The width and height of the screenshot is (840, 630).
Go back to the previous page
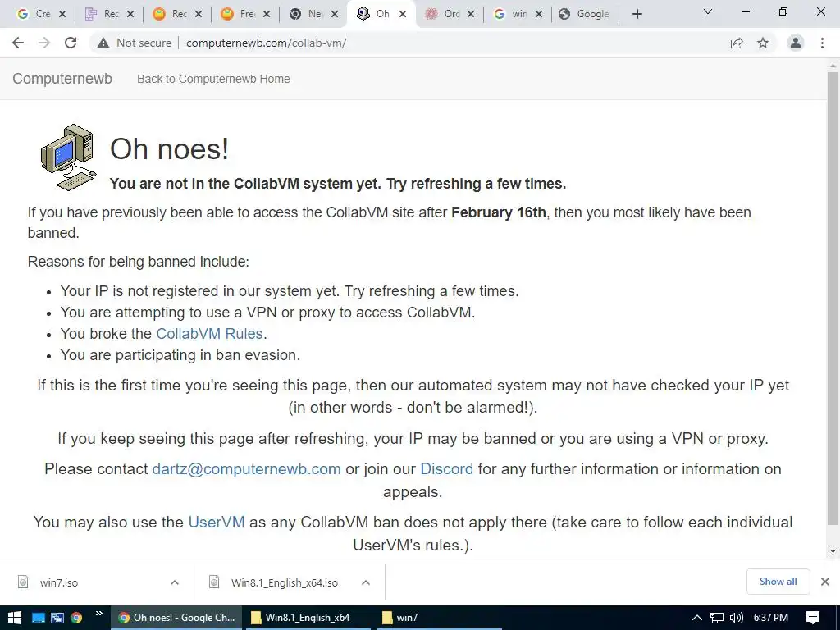tap(18, 43)
